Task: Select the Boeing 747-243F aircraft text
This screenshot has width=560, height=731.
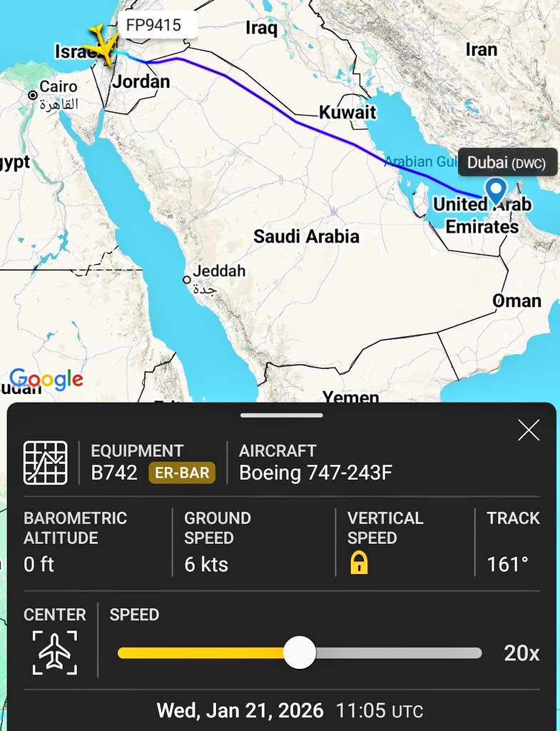Action: pos(315,473)
